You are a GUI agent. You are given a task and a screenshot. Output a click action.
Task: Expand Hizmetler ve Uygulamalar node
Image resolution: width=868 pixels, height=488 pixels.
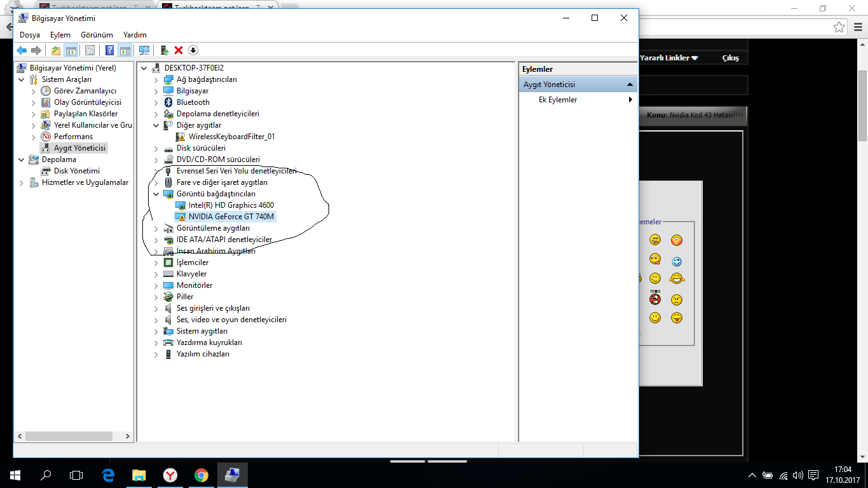22,182
